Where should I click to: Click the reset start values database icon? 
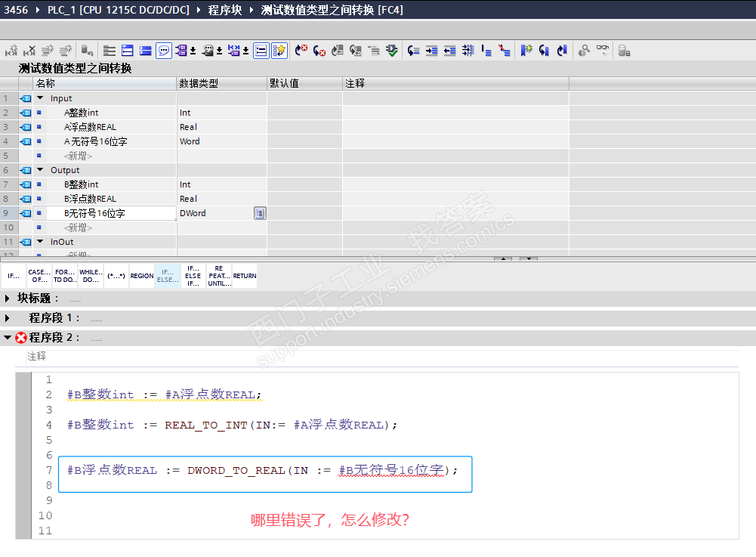point(87,51)
